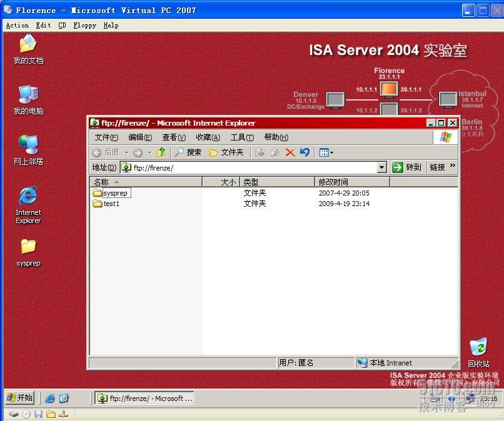Viewport: 504px width, 421px height.
Task: Click the blue Undo arrow icon
Action: (x=305, y=152)
